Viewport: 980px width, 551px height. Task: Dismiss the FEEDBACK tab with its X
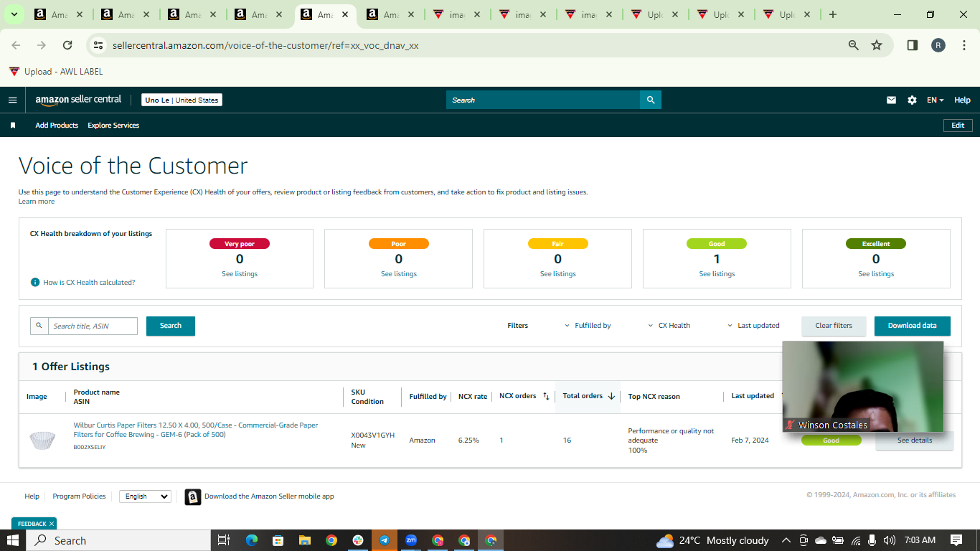(x=52, y=524)
